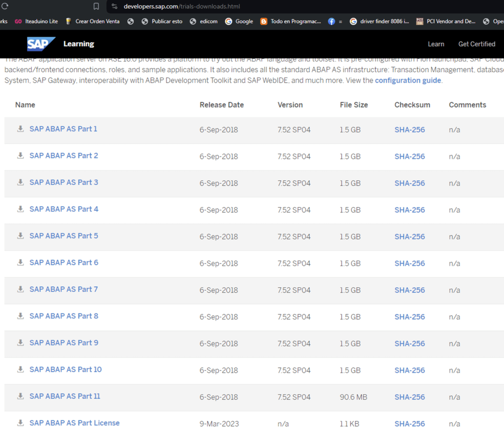Open SHA-256 checksum for Part 11

[x=409, y=397]
